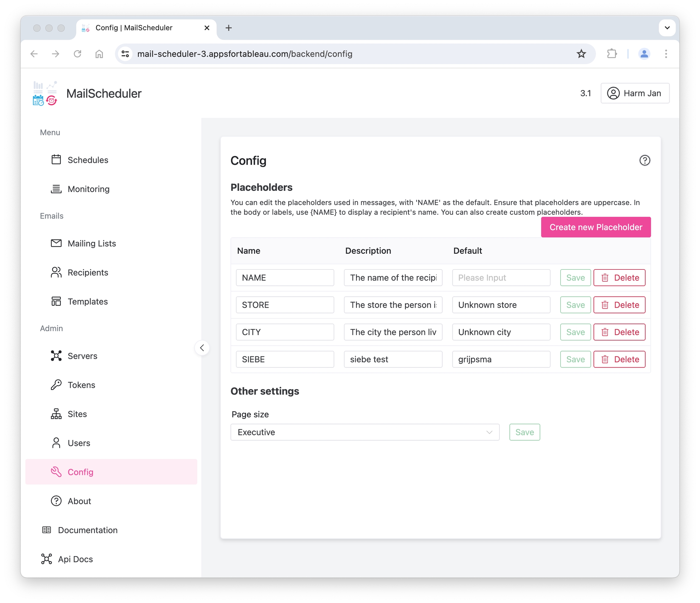Viewport: 700px width, 603px height.
Task: Open the Chrome profile avatar icon
Action: [x=644, y=54]
